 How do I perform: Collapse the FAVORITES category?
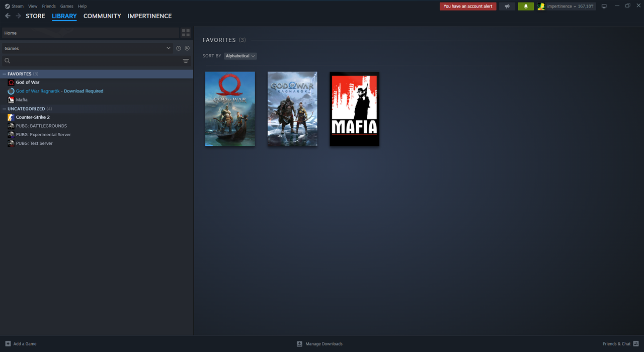5,74
